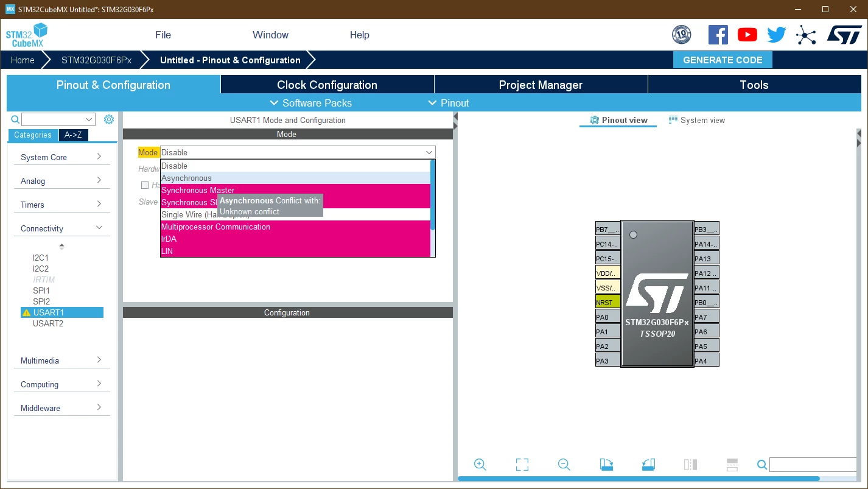Open the categories settings gear
The image size is (868, 489).
(x=109, y=119)
